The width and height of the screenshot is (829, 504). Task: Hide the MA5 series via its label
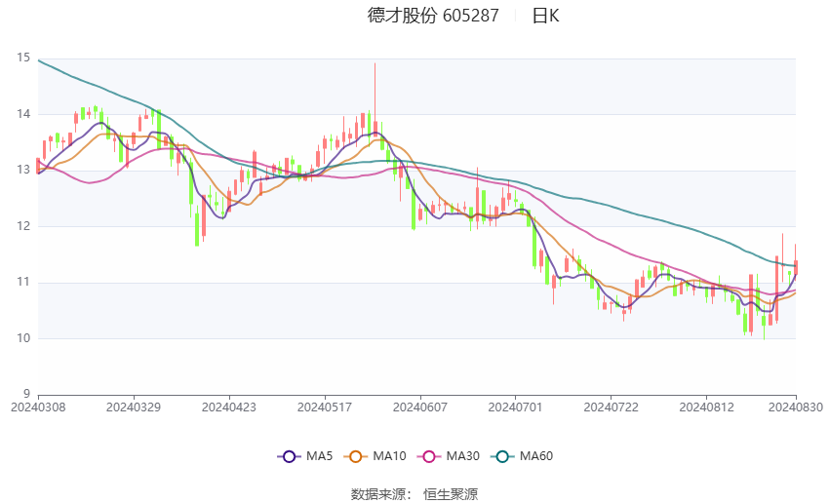point(320,456)
